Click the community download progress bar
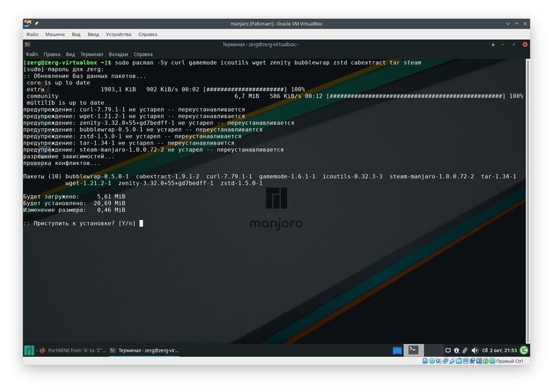The height and width of the screenshot is (392, 553). point(416,96)
